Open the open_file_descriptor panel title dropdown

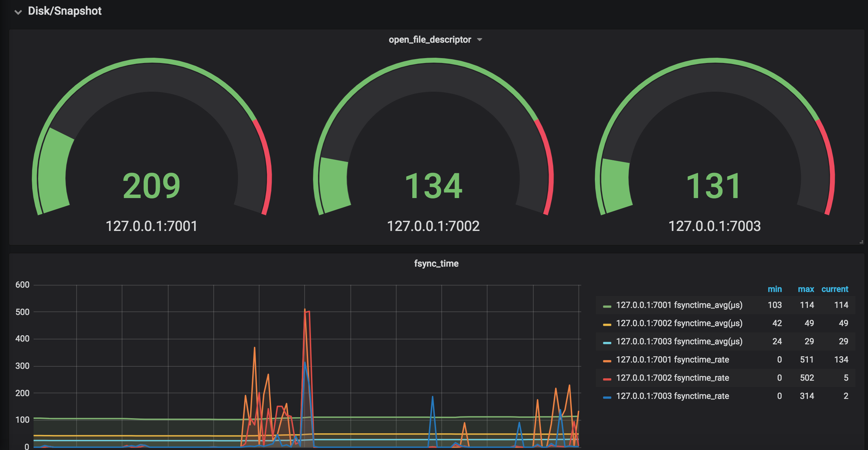coord(479,40)
